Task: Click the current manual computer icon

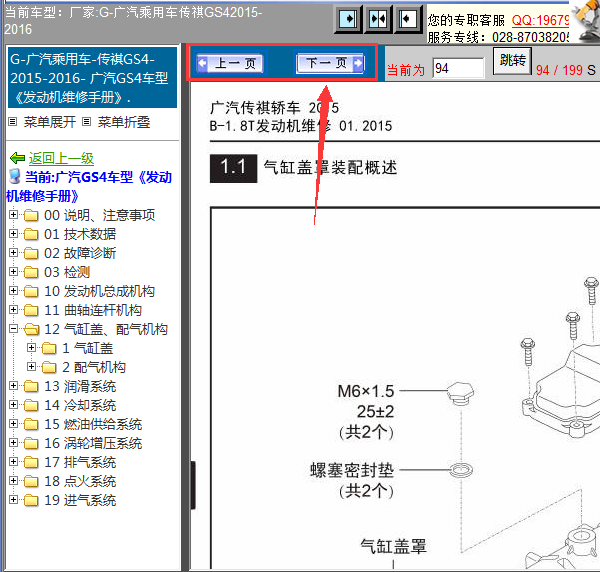Action: [15, 176]
